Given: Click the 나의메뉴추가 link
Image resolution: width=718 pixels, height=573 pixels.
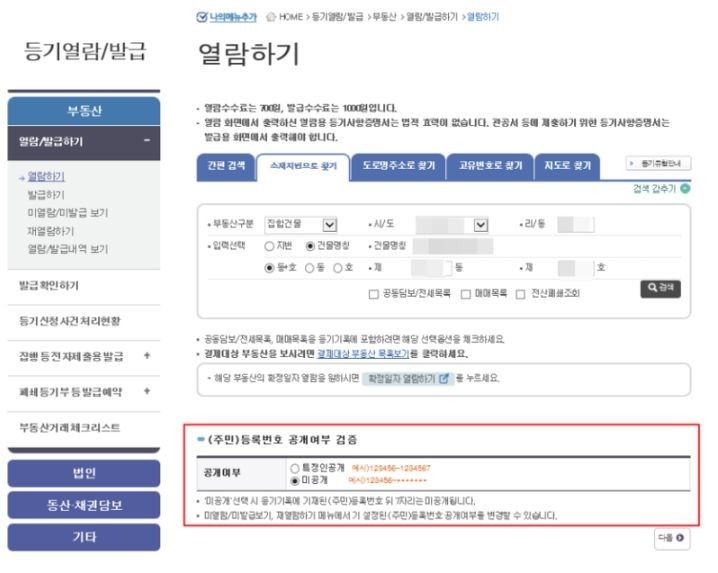Looking at the screenshot, I should (233, 17).
